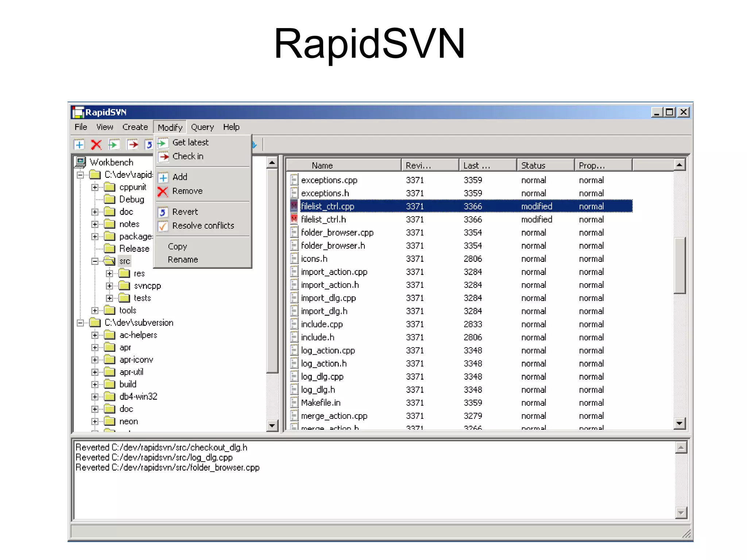The image size is (747, 560).
Task: Click the red arrow Commit toolbar icon
Action: click(132, 145)
